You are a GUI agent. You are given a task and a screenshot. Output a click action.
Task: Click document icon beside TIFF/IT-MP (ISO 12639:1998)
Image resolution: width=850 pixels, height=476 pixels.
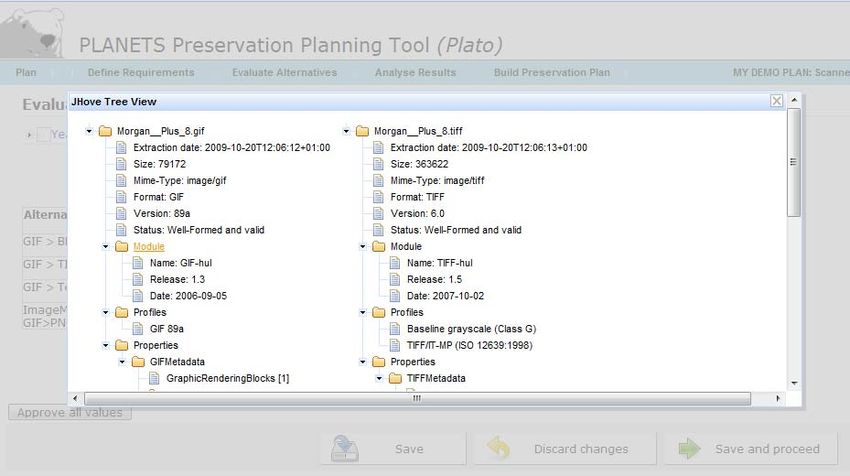pyautogui.click(x=395, y=345)
